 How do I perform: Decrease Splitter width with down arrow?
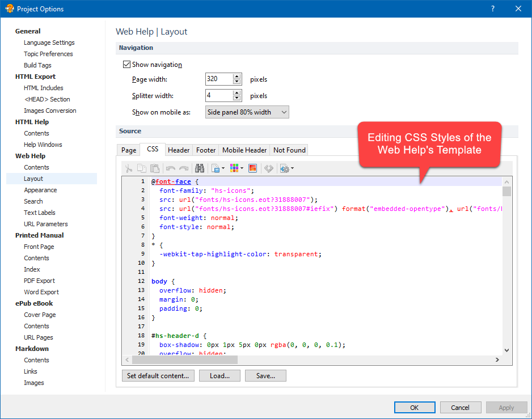point(237,98)
